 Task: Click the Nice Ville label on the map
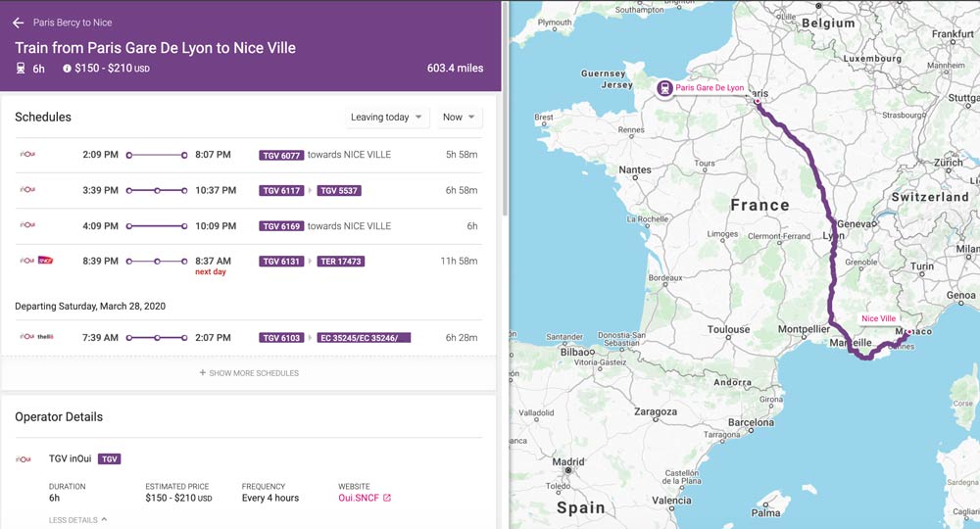(x=879, y=318)
